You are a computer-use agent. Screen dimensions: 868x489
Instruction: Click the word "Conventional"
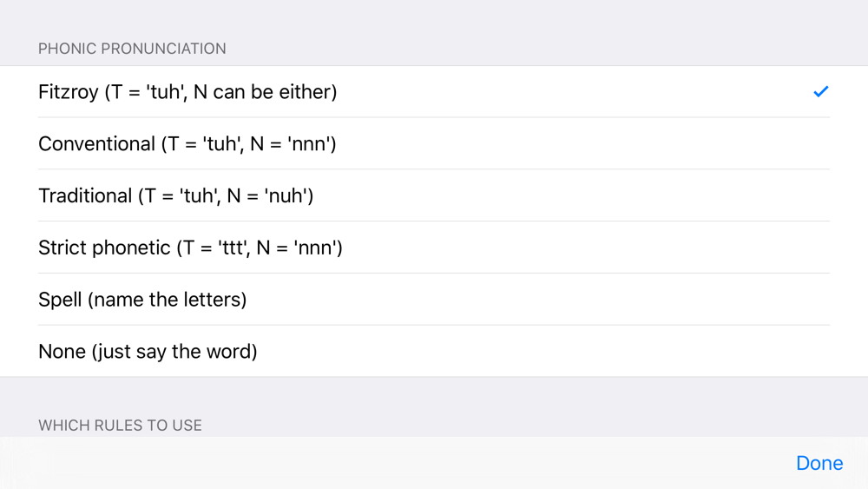(x=97, y=144)
